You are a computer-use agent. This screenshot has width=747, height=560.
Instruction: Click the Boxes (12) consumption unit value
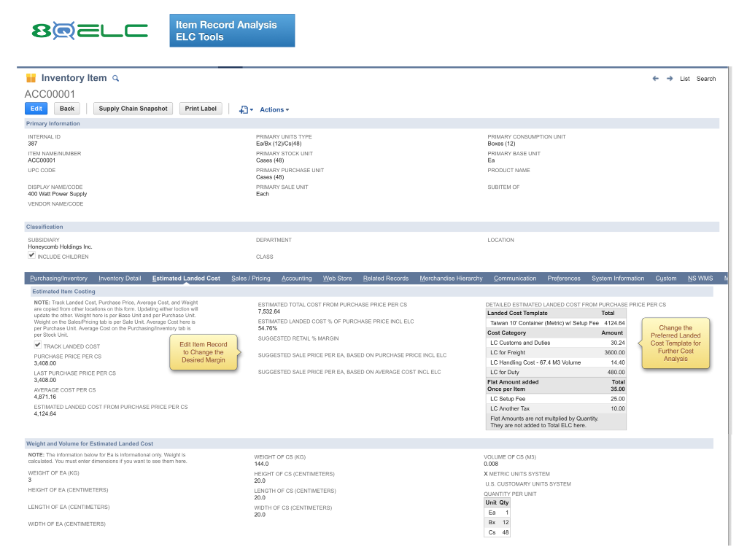[x=501, y=144]
